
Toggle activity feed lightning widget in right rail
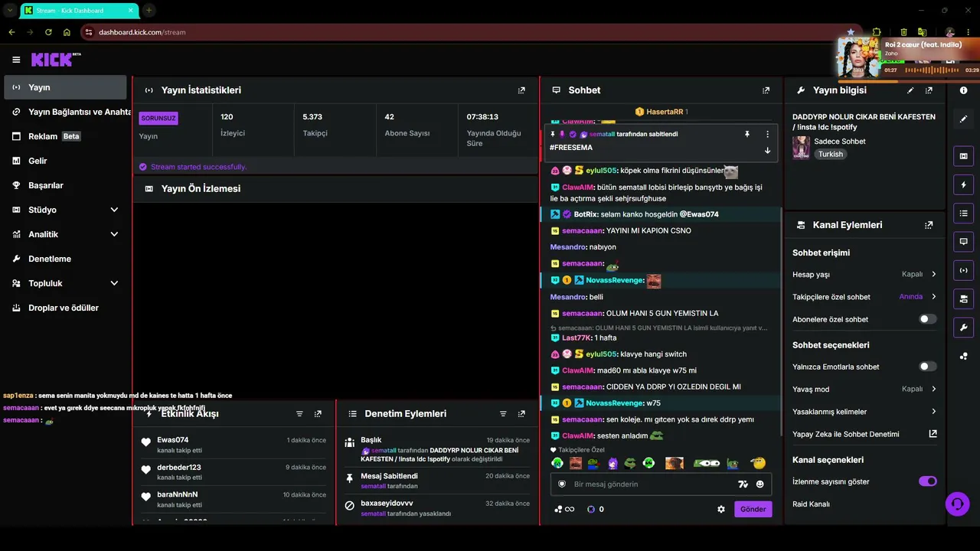pyautogui.click(x=963, y=184)
